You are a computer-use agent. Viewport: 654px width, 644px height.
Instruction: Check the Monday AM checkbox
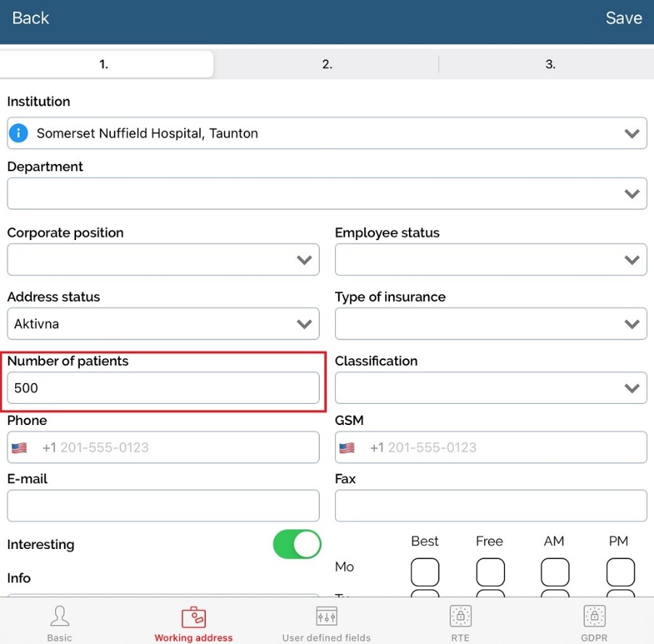(555, 572)
